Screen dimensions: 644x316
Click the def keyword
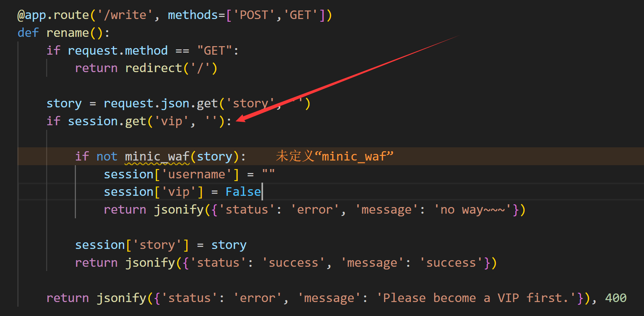point(28,33)
